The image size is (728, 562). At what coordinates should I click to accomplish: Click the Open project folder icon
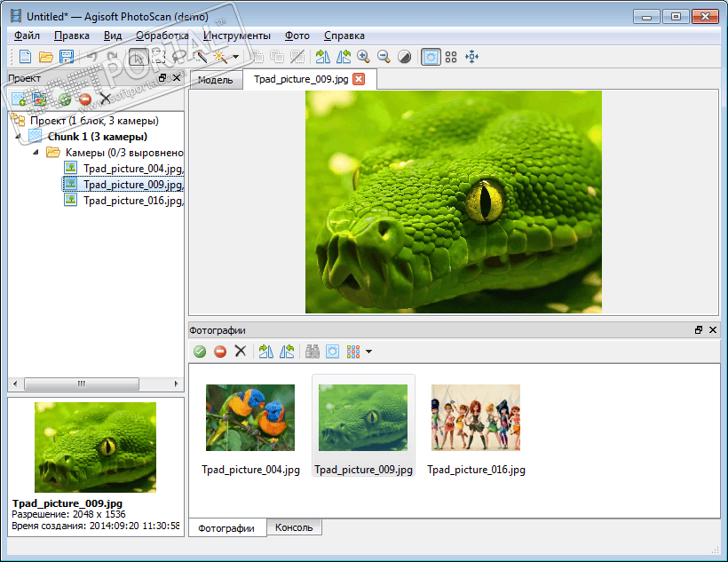click(x=45, y=57)
